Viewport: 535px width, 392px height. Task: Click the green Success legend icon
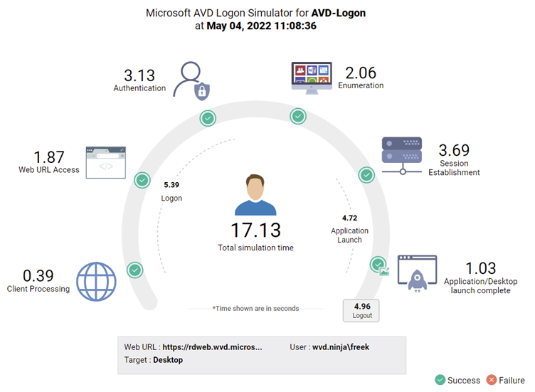tap(440, 380)
